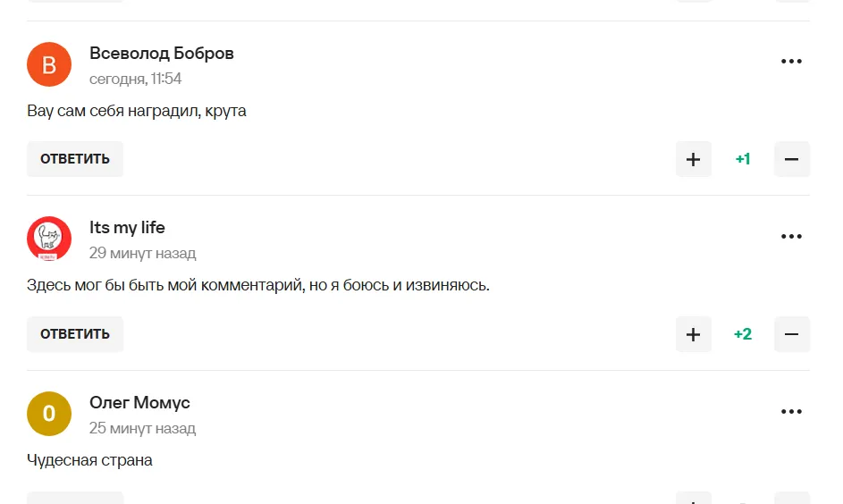
Task: Click the Its my life cat avatar
Action: click(x=49, y=239)
